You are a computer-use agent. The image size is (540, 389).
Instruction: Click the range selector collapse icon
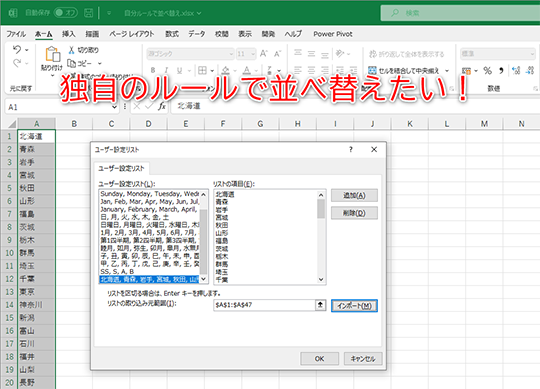point(320,305)
